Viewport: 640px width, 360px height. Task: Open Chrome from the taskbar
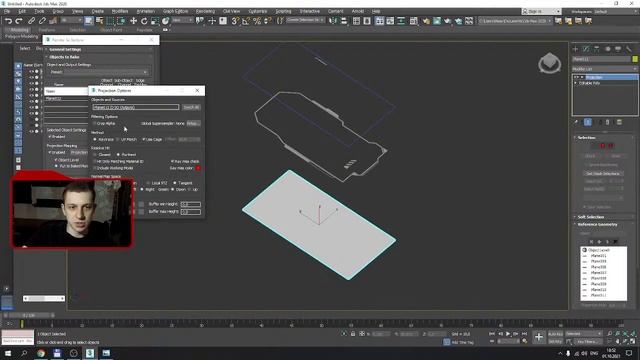41,353
